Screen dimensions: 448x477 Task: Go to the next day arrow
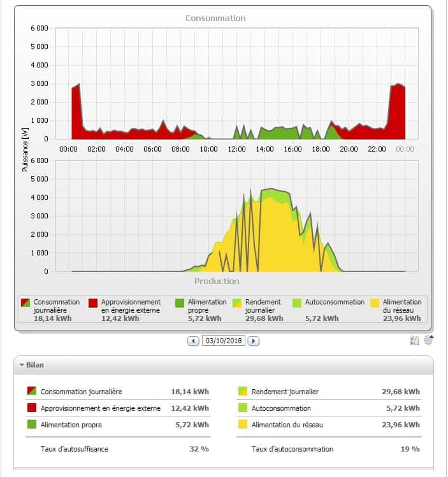pos(253,341)
